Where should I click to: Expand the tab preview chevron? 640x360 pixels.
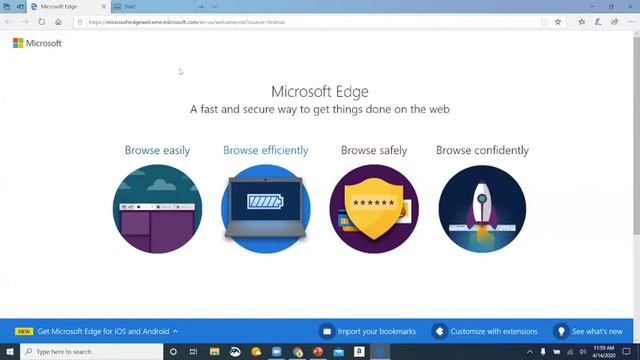click(x=215, y=7)
